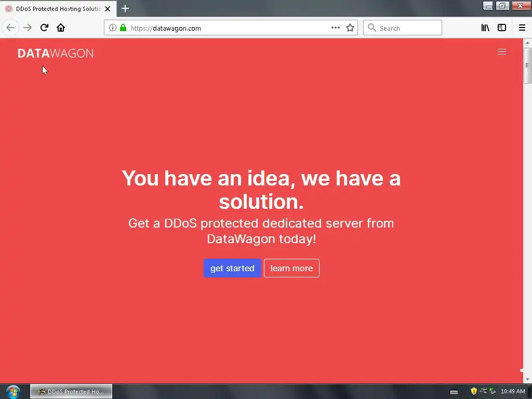The image size is (532, 399).
Task: Select the DDoS Protected Ho... taskbar button
Action: (x=71, y=392)
